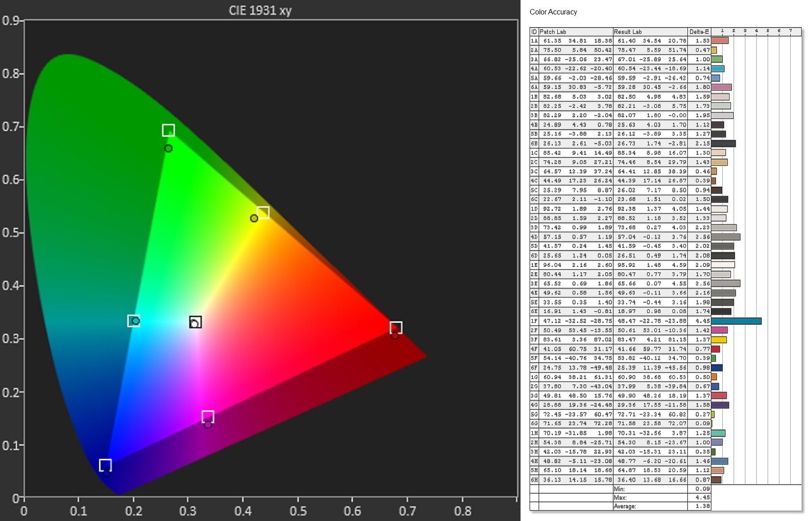Select the dark blue bar for patch 6F

(717, 368)
